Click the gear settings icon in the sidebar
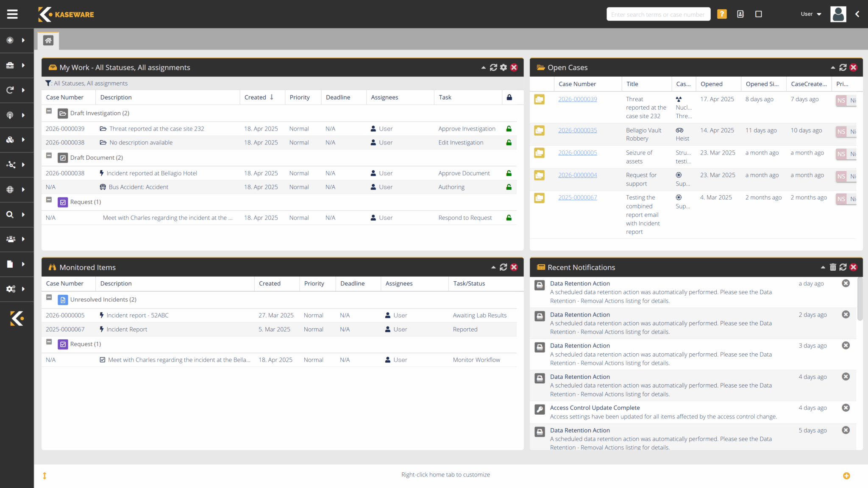This screenshot has width=868, height=488. click(11, 289)
